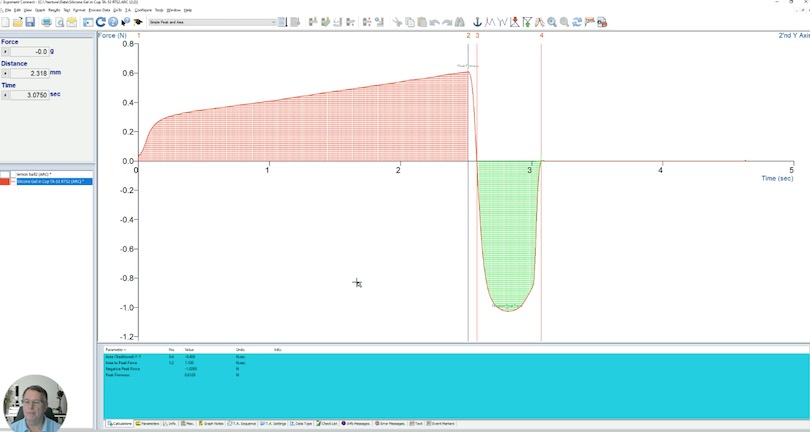Image resolution: width=810 pixels, height=432 pixels.
Task: Click the grey magnifier zoom out icon
Action: 564,22
